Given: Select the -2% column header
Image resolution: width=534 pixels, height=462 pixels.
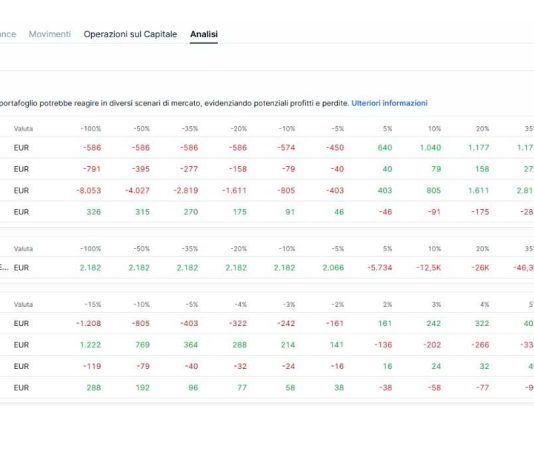Looking at the screenshot, I should (x=337, y=305).
